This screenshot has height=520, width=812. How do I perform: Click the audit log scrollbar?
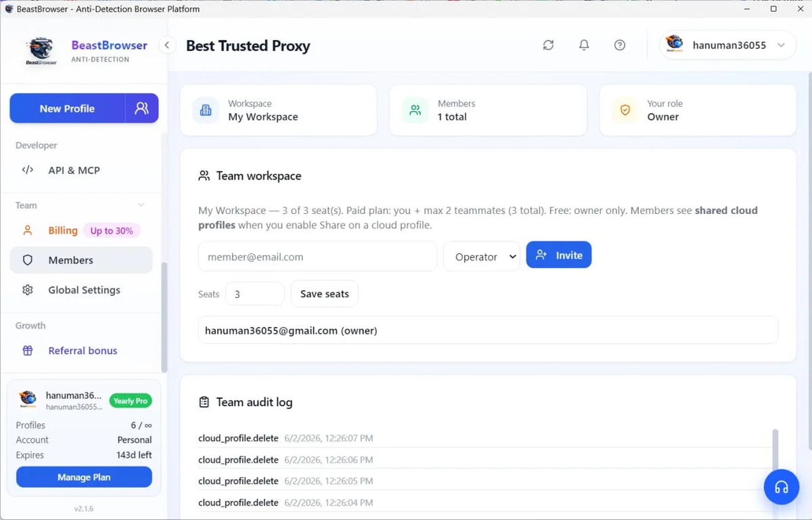click(775, 450)
